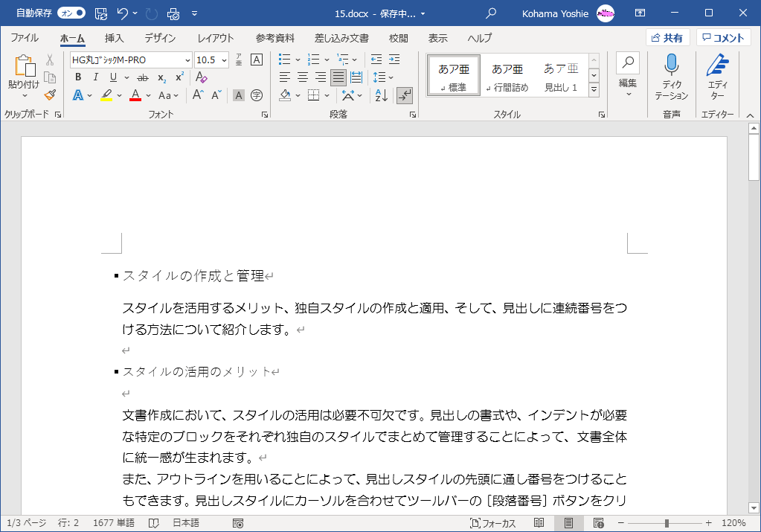Expand the styles gallery more arrow
Screen dimensions: 761x532
coord(594,90)
